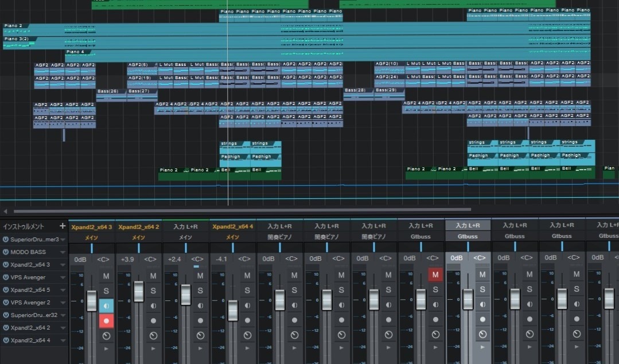The height and width of the screenshot is (364, 619).
Task: Toggle power icon for Xpand!2_x64 4 in instrument list
Action: click(6, 340)
